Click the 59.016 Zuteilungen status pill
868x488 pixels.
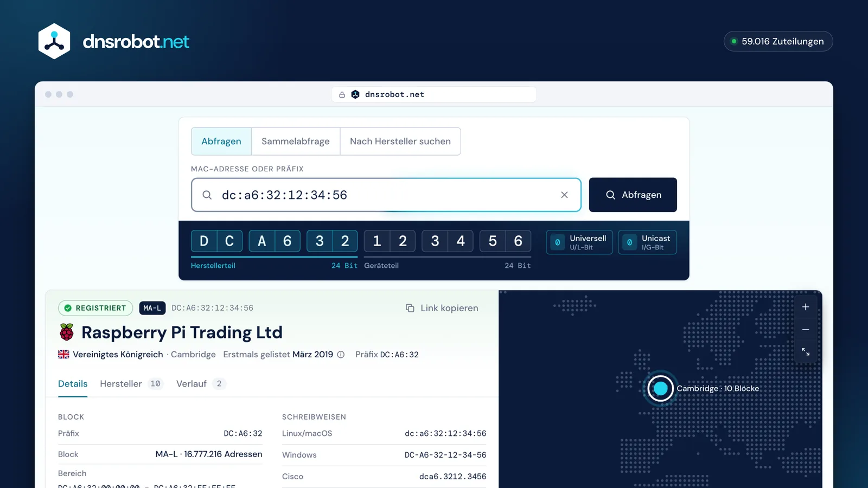tap(778, 41)
